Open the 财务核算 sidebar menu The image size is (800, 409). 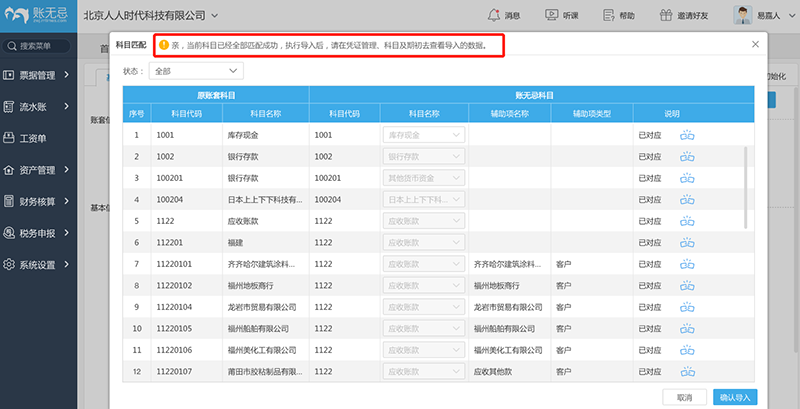pyautogui.click(x=37, y=201)
